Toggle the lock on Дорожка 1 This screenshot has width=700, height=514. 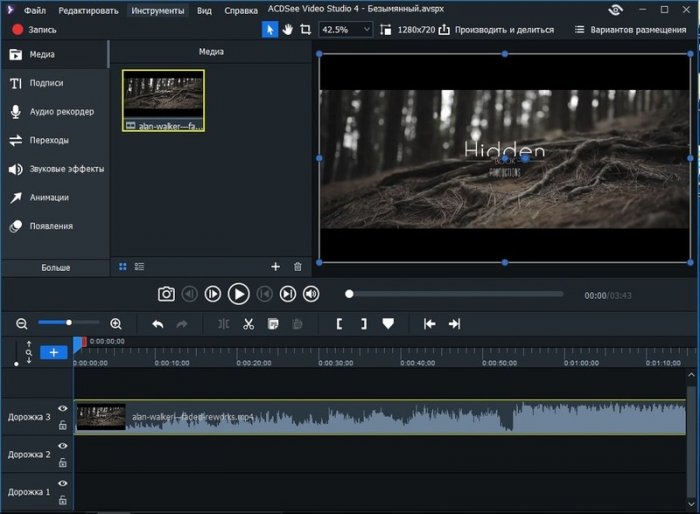[63, 500]
